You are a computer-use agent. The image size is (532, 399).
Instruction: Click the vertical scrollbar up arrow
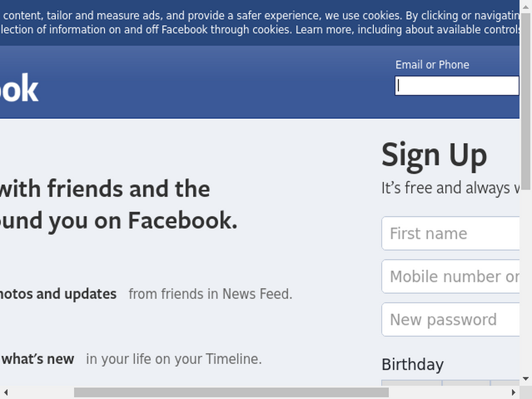coord(526,7)
